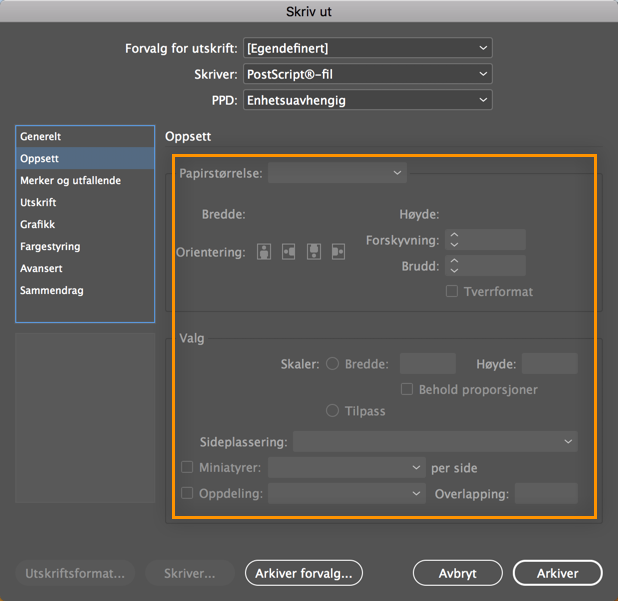The height and width of the screenshot is (601, 618).
Task: Click the Forskyvning stepper arrows
Action: (454, 240)
